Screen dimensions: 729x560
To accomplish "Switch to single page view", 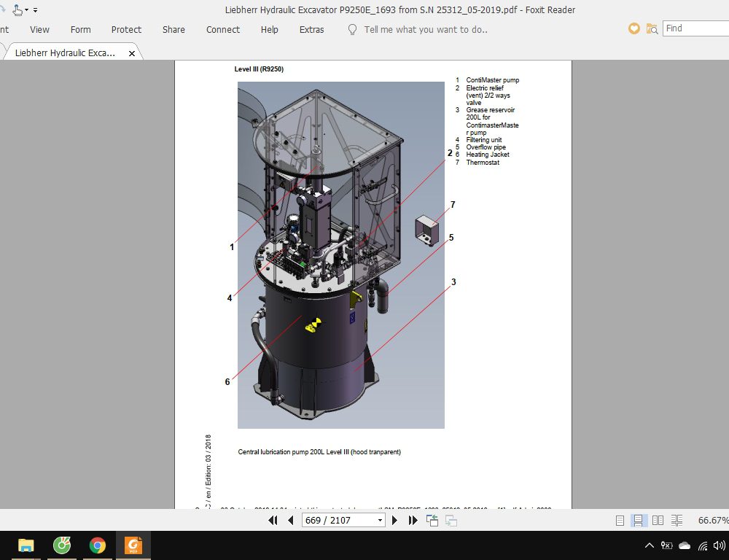I will pyautogui.click(x=620, y=520).
